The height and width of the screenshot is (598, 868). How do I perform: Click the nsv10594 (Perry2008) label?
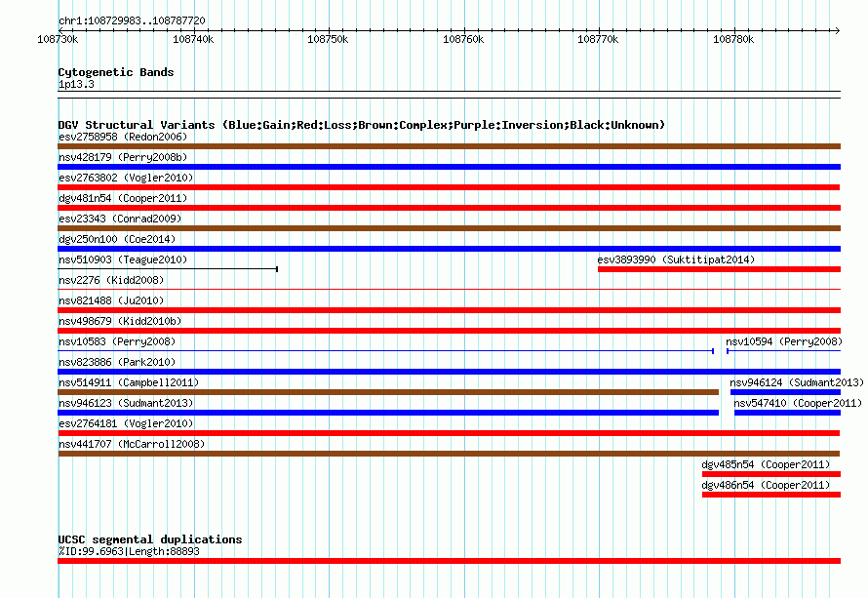pyautogui.click(x=784, y=341)
